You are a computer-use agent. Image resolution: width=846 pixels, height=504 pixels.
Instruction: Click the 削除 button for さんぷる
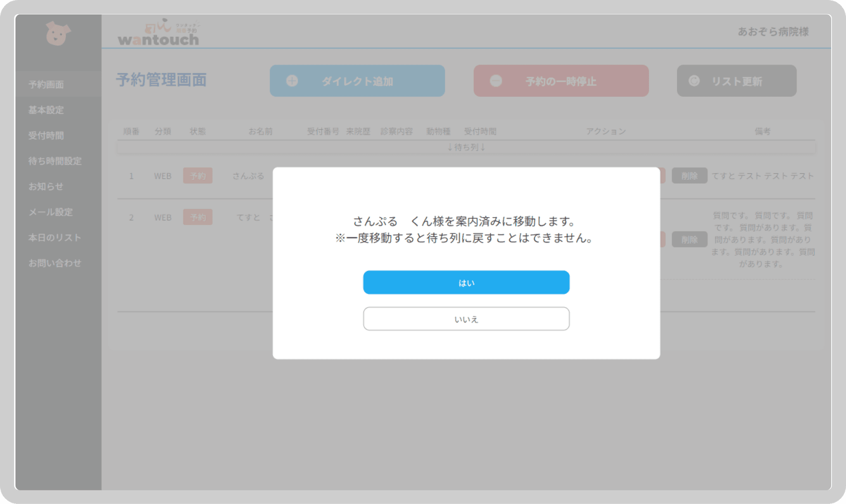pos(689,176)
